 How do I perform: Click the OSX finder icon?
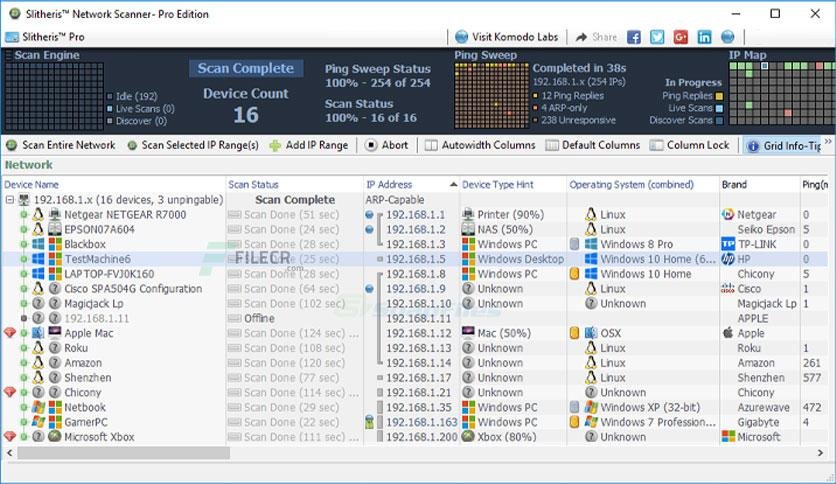pos(591,333)
